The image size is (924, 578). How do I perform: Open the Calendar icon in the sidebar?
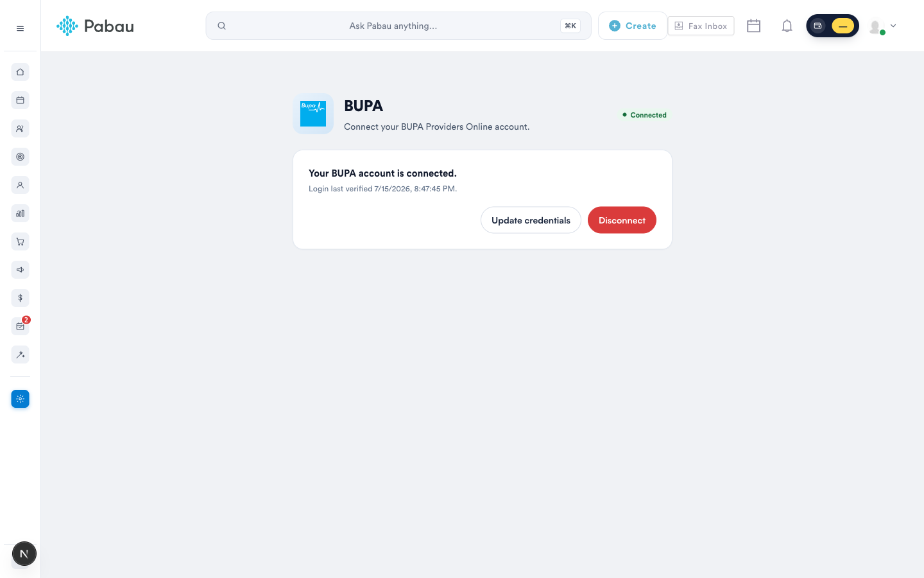click(20, 100)
